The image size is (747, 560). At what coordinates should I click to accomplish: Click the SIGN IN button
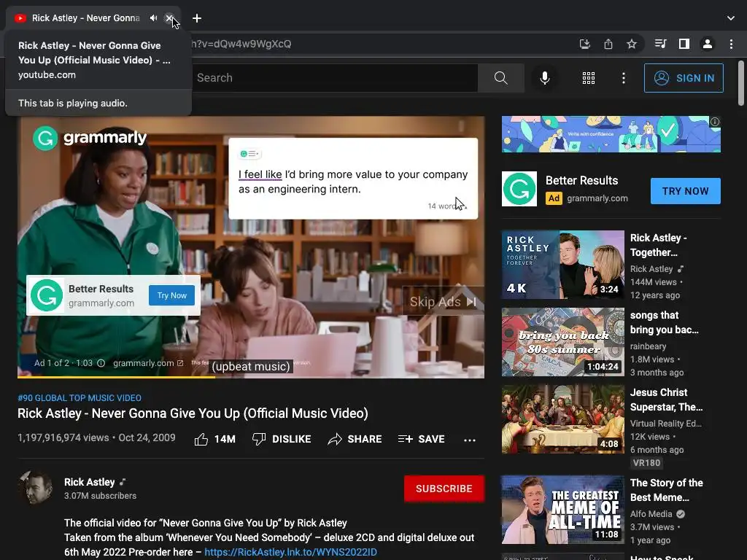click(x=684, y=77)
